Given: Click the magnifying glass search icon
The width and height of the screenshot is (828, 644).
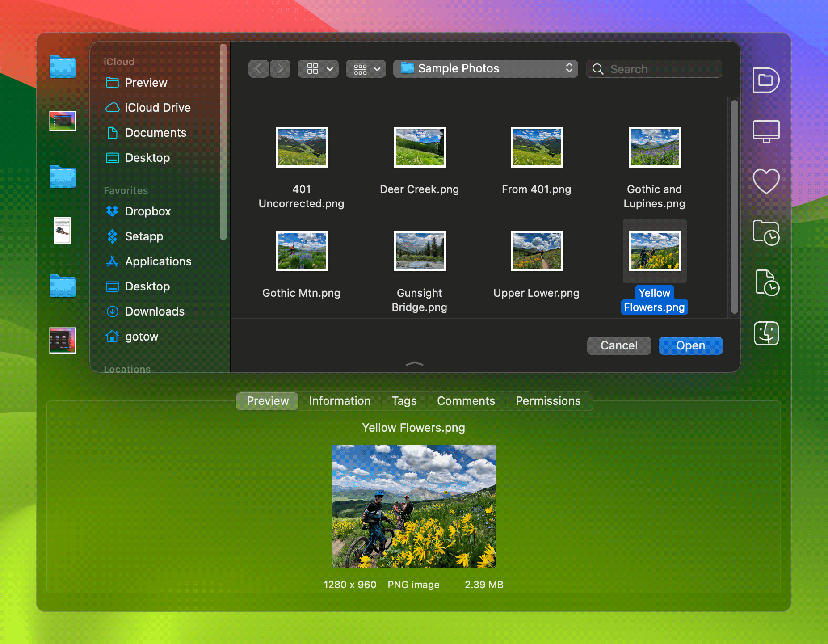Looking at the screenshot, I should point(598,69).
